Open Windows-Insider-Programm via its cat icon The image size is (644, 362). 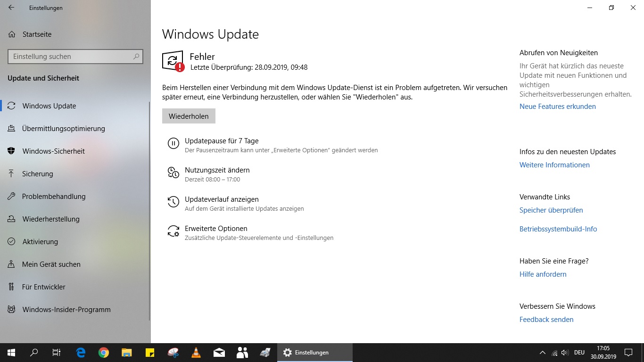pyautogui.click(x=12, y=310)
